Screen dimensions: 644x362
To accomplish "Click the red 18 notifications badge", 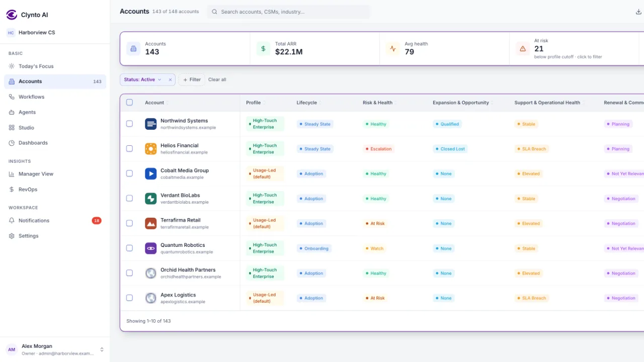I will [97, 221].
